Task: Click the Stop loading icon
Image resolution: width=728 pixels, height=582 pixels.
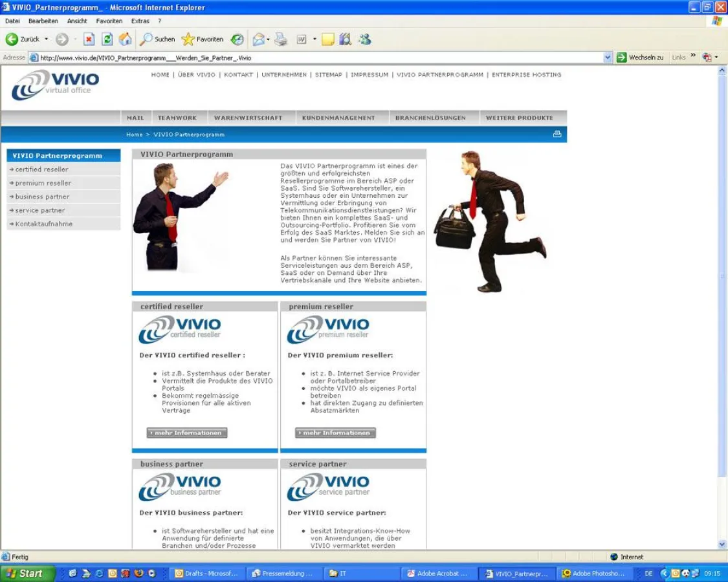Action: point(88,39)
